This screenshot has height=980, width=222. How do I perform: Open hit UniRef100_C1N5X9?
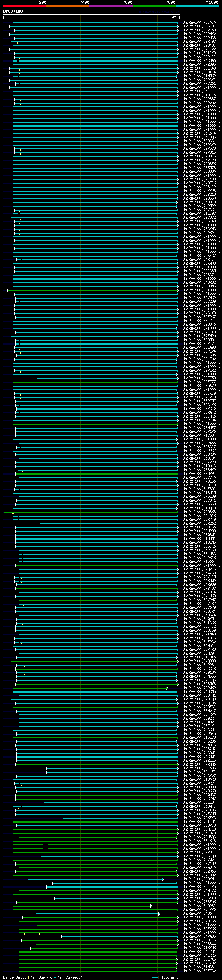click(199, 76)
